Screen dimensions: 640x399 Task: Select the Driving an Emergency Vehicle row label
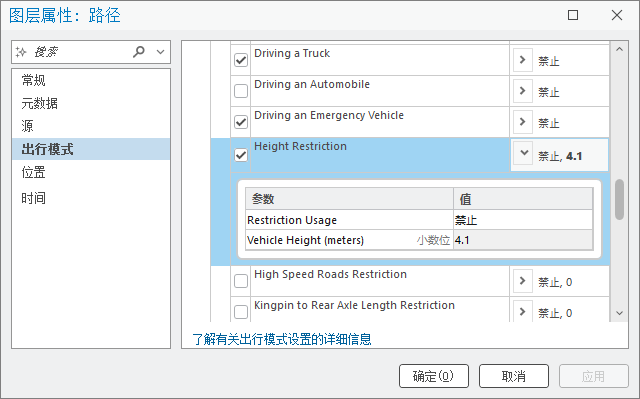(329, 115)
